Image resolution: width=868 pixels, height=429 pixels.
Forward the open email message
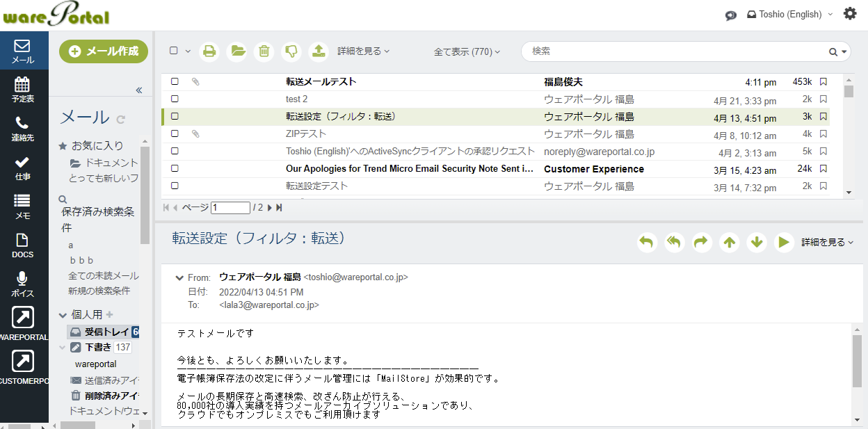point(701,242)
